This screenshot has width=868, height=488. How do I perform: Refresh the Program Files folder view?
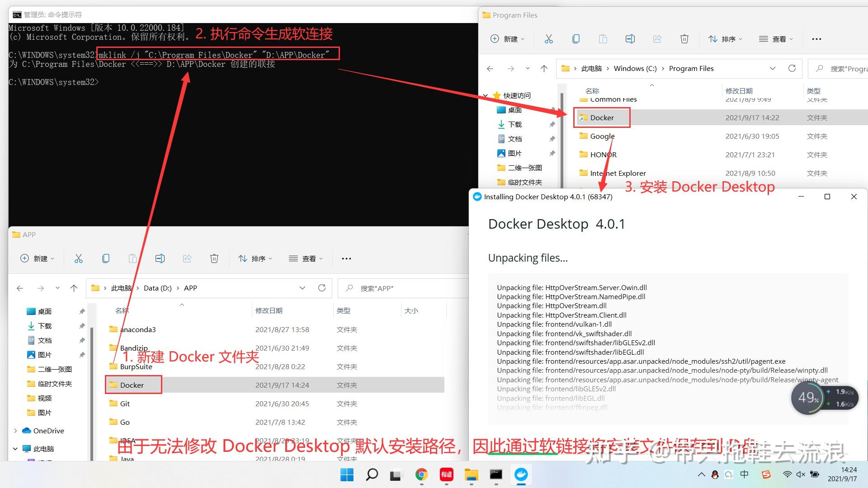pyautogui.click(x=792, y=68)
